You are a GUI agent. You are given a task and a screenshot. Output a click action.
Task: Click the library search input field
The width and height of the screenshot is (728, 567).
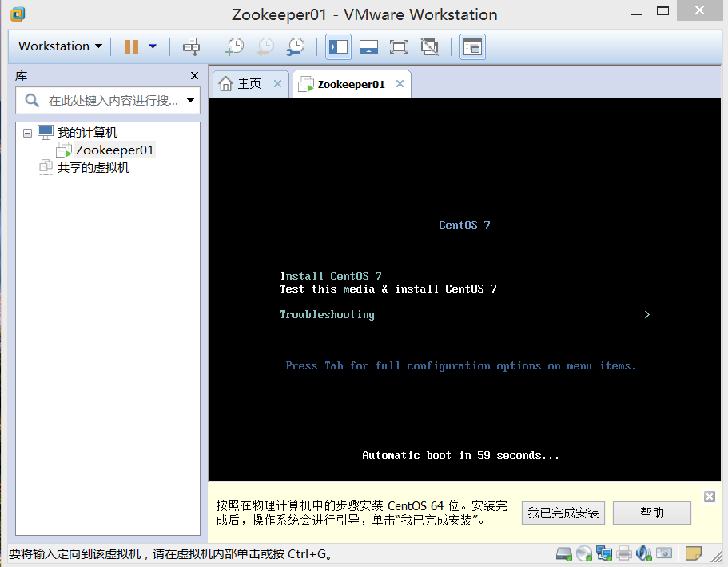[108, 101]
